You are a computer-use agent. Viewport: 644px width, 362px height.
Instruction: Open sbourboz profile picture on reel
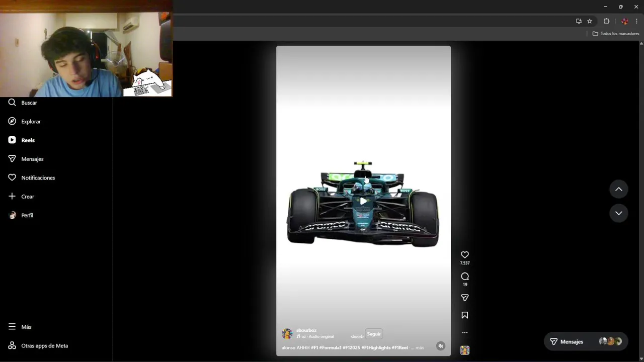pos(287,334)
